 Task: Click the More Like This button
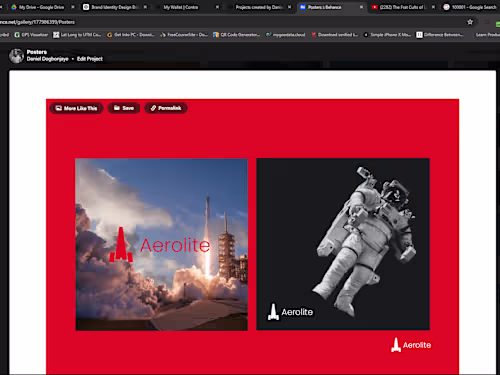point(76,108)
